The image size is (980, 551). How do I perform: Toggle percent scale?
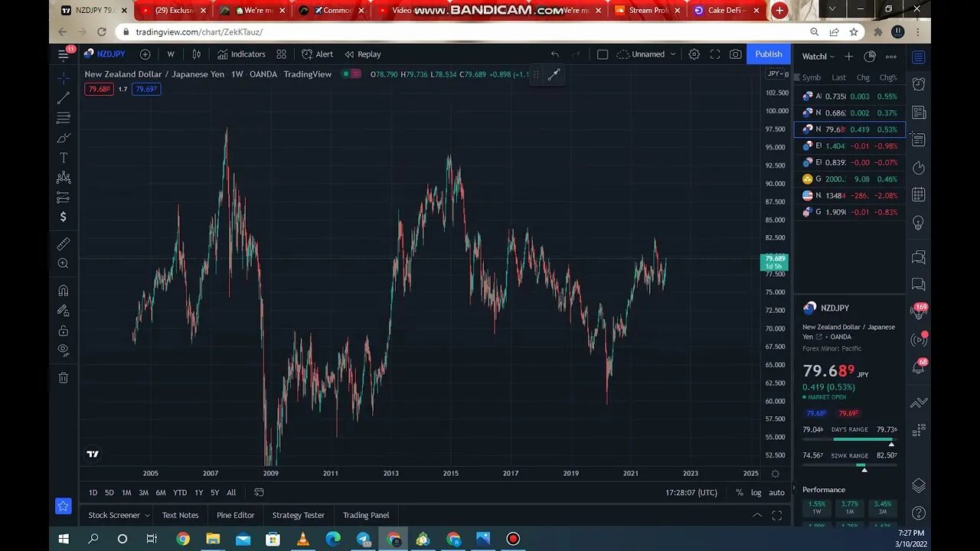[739, 493]
